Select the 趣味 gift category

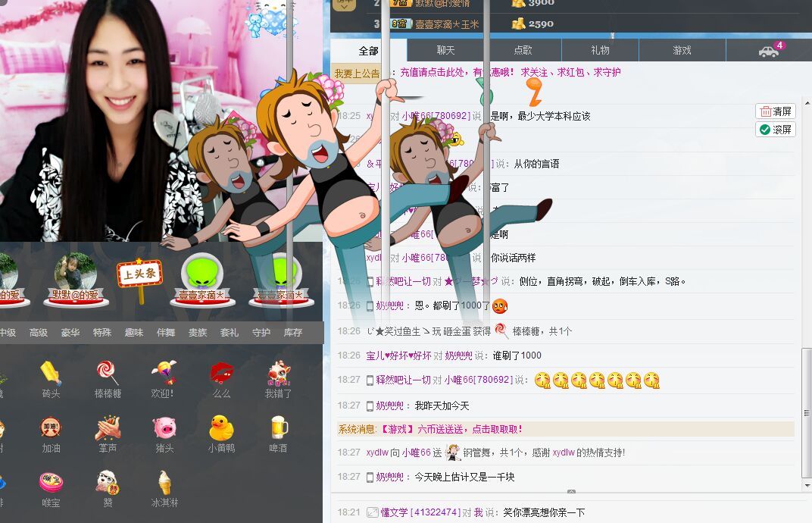133,332
